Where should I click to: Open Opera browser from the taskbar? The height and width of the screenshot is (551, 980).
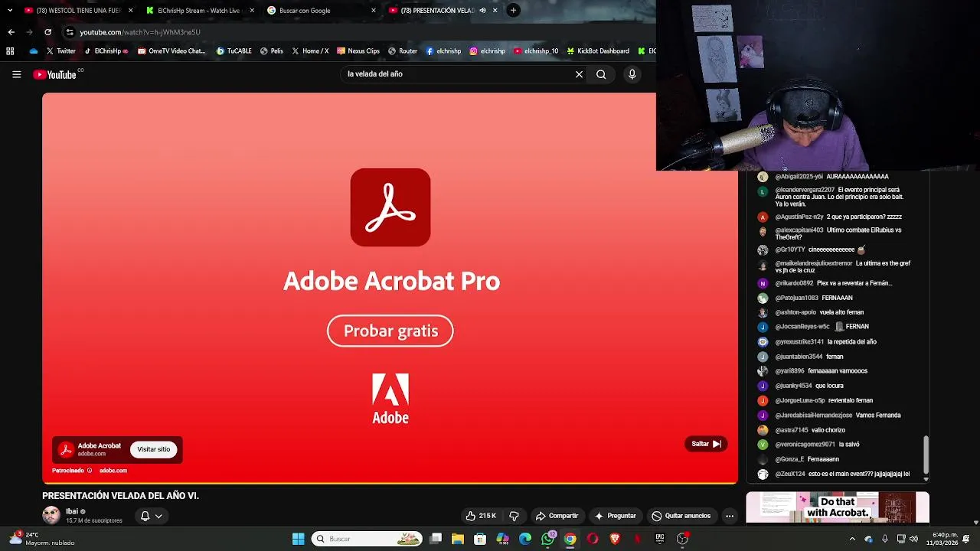pyautogui.click(x=593, y=539)
